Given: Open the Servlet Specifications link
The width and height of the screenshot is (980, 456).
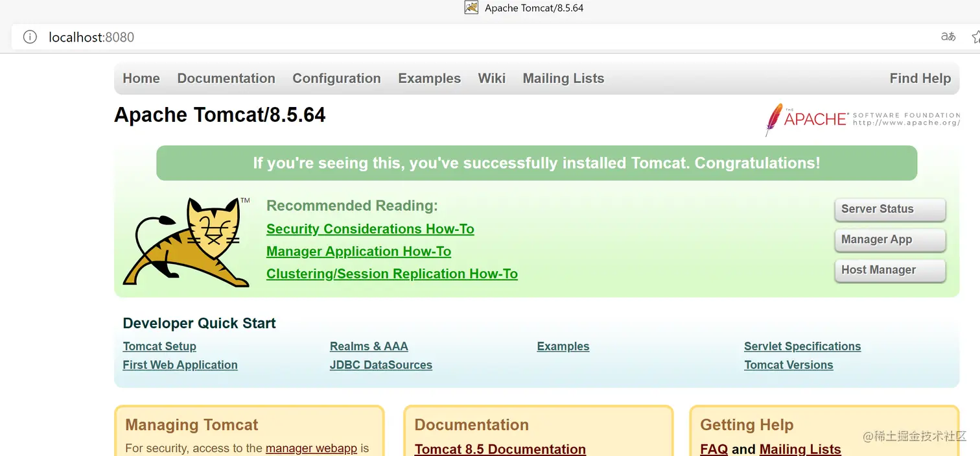Looking at the screenshot, I should (x=802, y=346).
